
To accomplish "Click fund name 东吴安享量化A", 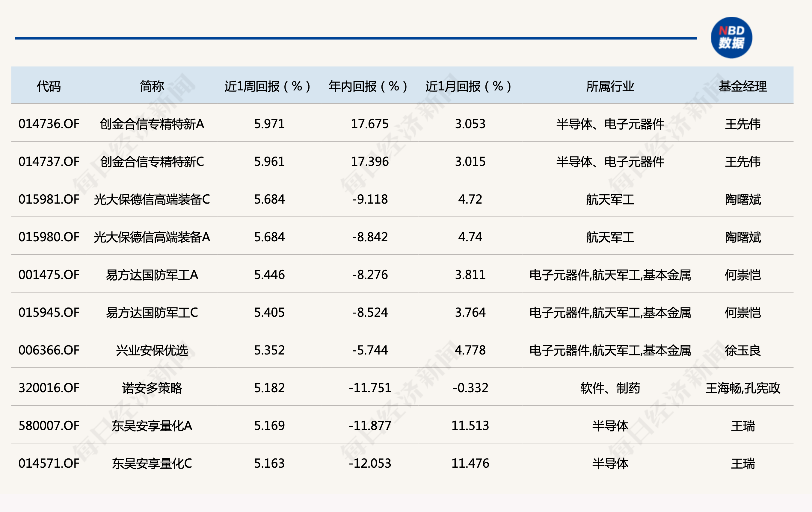I will (x=152, y=426).
